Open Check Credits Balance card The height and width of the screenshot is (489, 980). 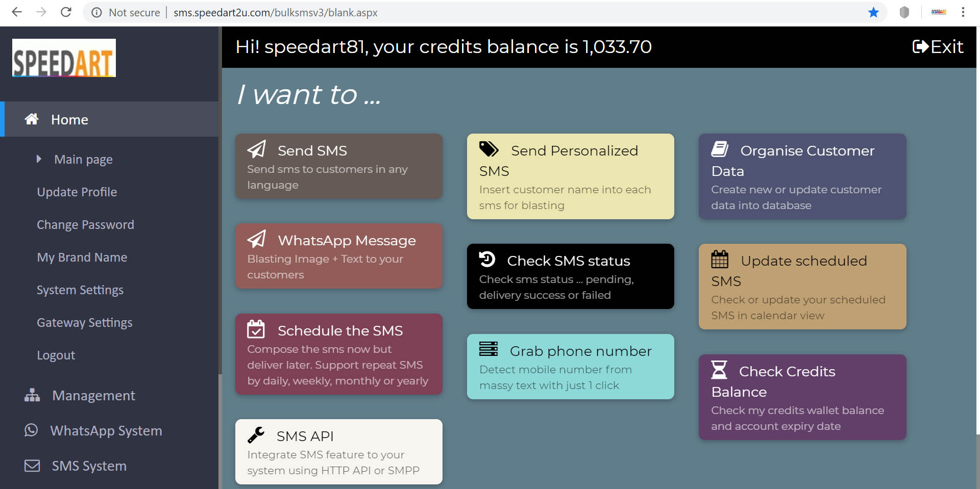(x=802, y=397)
